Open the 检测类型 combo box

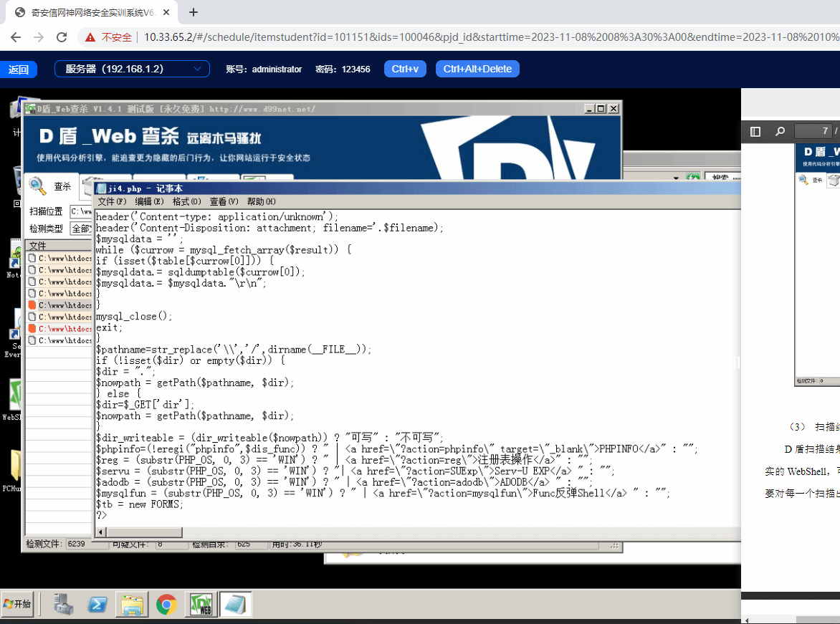(x=81, y=229)
